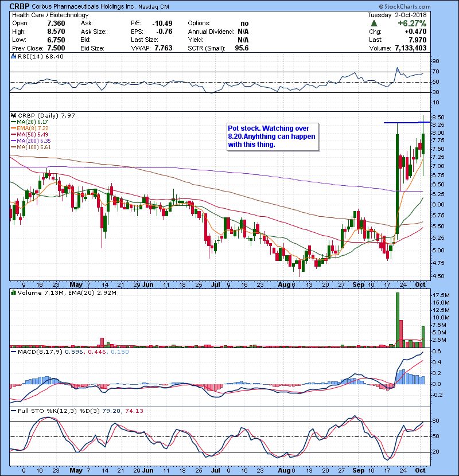The height and width of the screenshot is (476, 459).
Task: Click the light-blue MACD histogram value 0.150
Action: [x=120, y=352]
